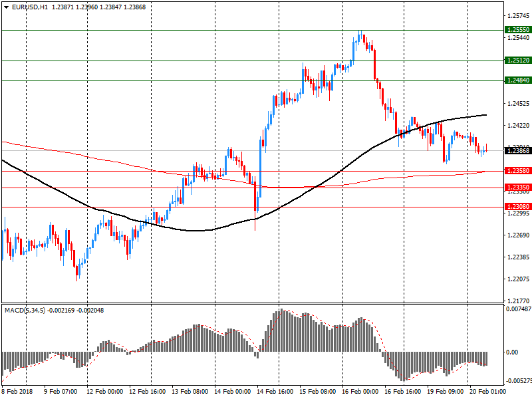Select the 14 Feb 16:00 time axis marker
The height and width of the screenshot is (399, 532).
pos(275,392)
